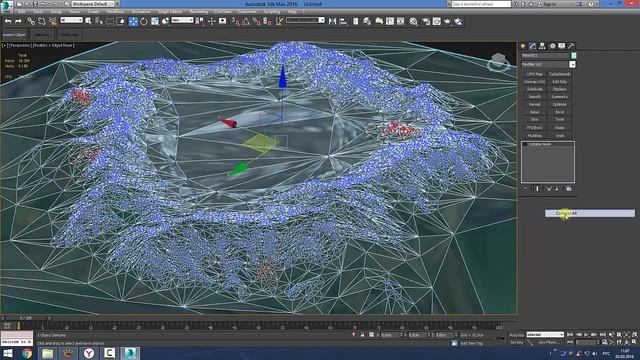
Task: Click the Redo arrow in main toolbar
Action: [18, 21]
